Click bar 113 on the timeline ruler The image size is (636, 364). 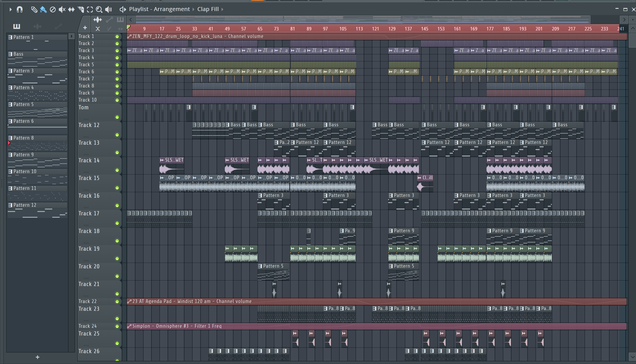tap(359, 29)
